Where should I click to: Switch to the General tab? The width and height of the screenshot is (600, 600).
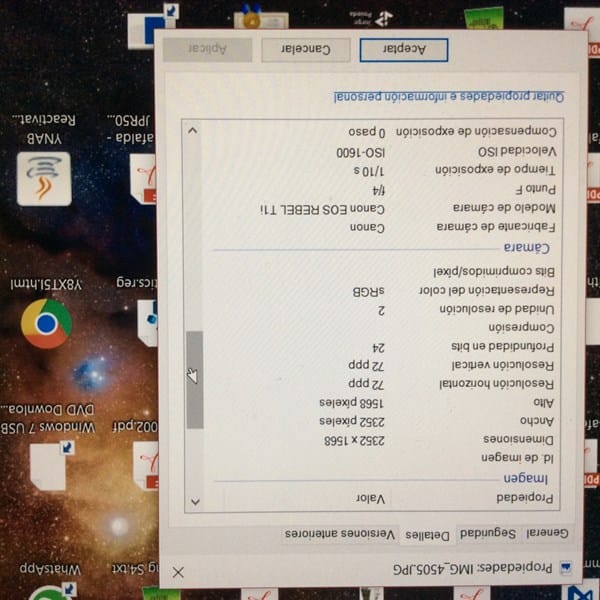tap(547, 533)
